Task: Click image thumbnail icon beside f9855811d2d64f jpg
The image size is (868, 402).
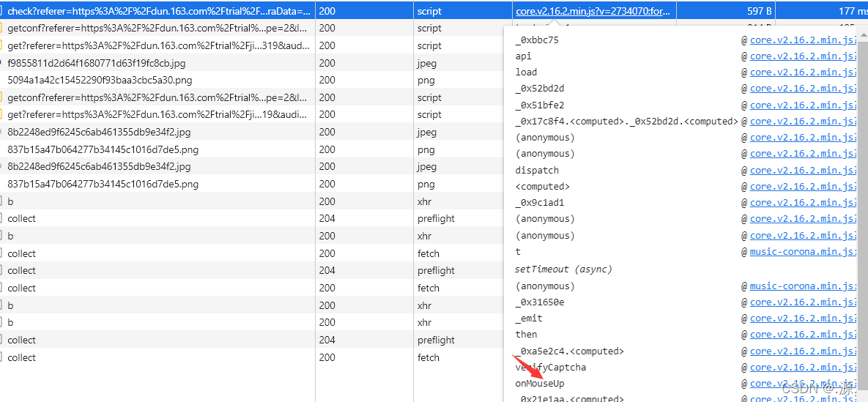Action: click(2, 63)
